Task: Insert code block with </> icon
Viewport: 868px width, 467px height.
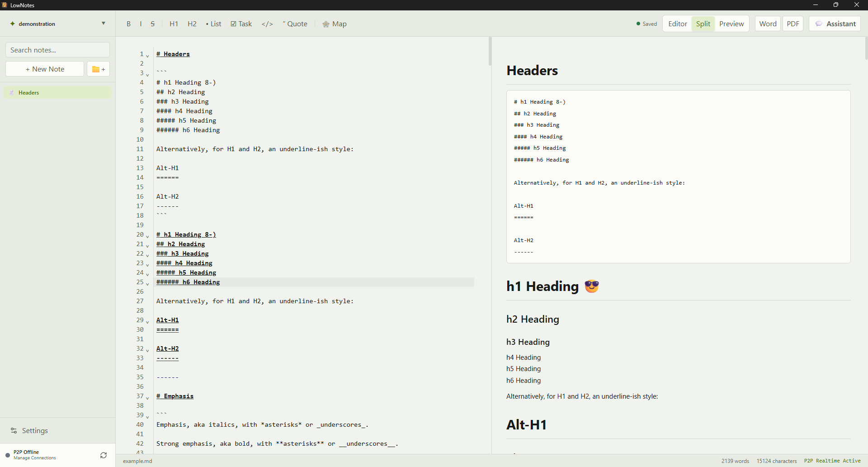Action: (x=267, y=24)
